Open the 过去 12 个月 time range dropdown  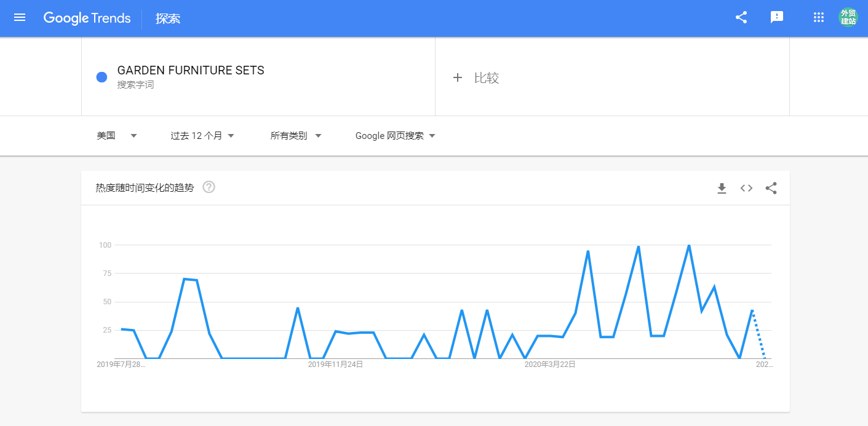(202, 136)
